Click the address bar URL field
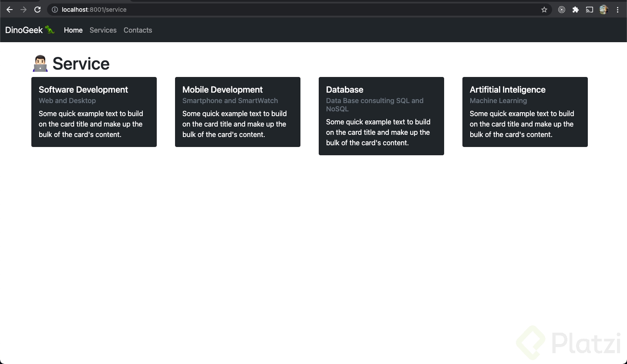The width and height of the screenshot is (627, 364). [261, 10]
